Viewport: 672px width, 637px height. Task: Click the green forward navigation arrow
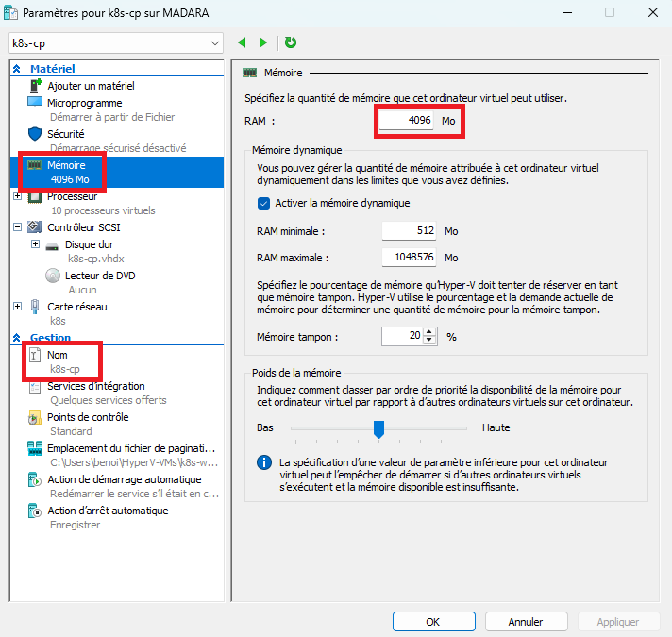[263, 42]
